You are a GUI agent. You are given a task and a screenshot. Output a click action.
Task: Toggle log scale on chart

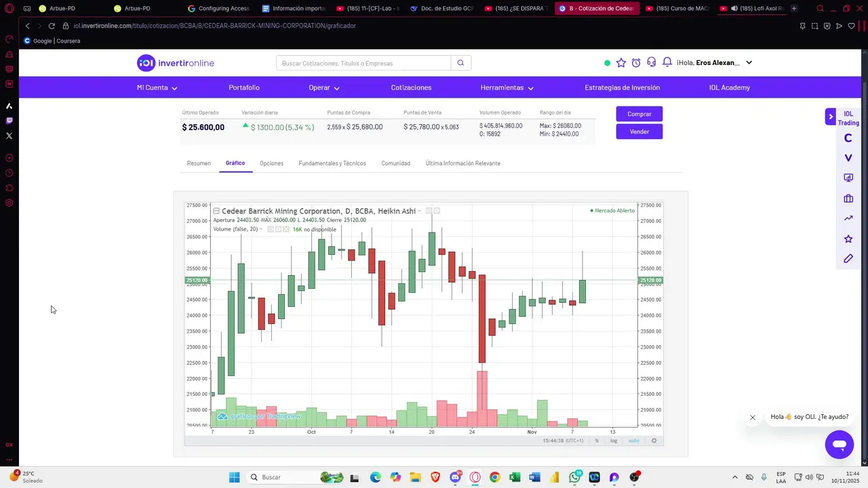click(614, 441)
